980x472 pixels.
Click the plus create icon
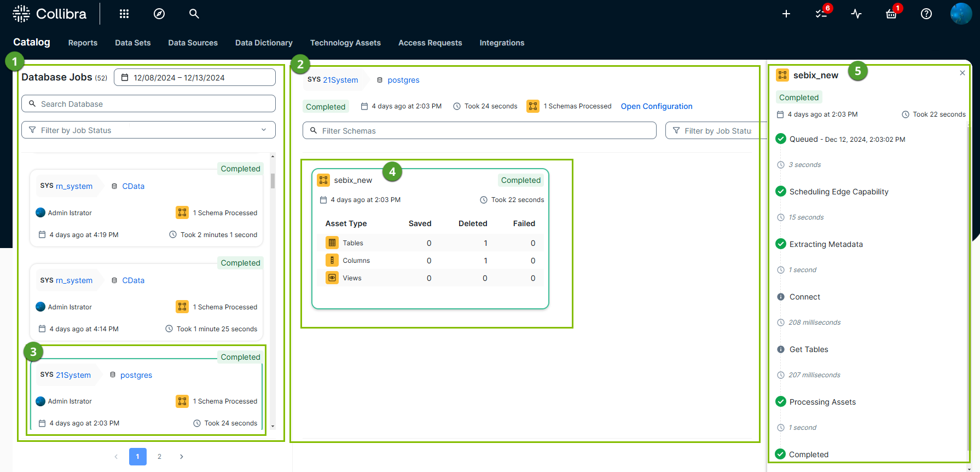click(x=786, y=14)
